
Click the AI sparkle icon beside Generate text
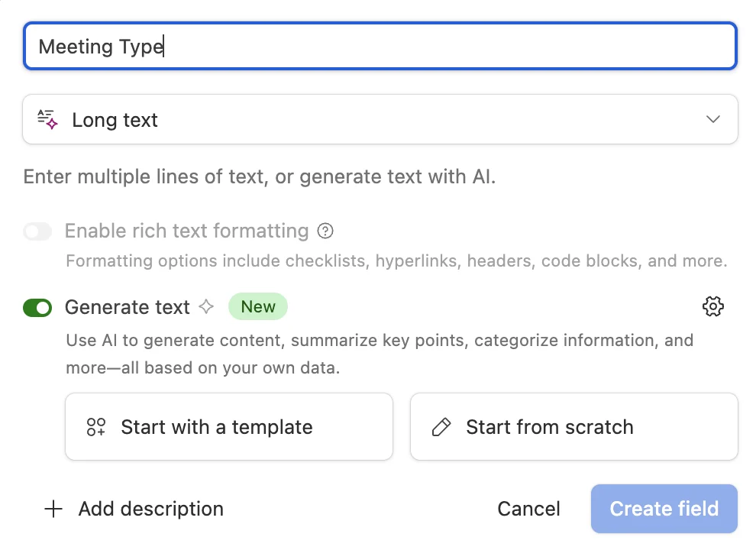coord(206,306)
